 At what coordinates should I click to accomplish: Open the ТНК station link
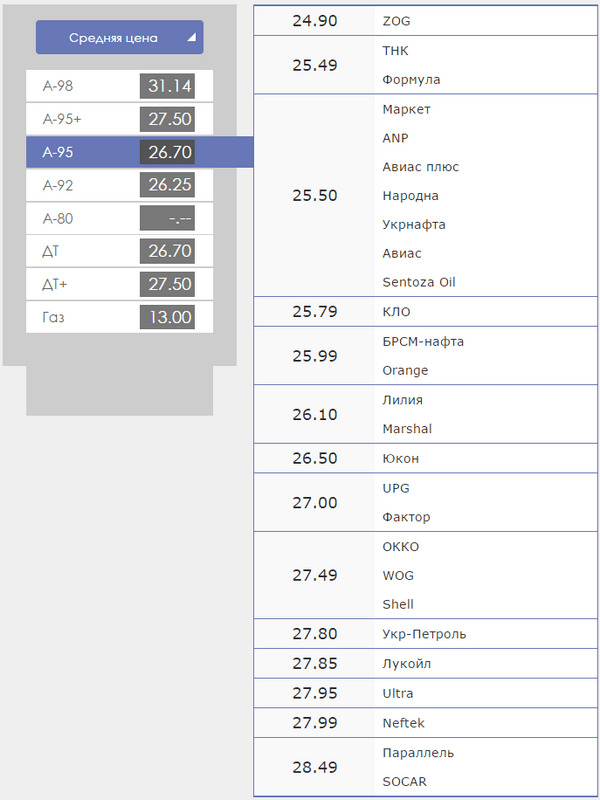coord(395,50)
